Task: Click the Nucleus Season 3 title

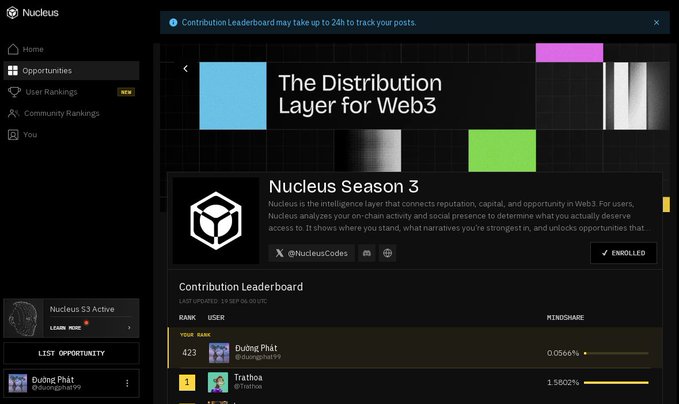Action: pyautogui.click(x=344, y=187)
